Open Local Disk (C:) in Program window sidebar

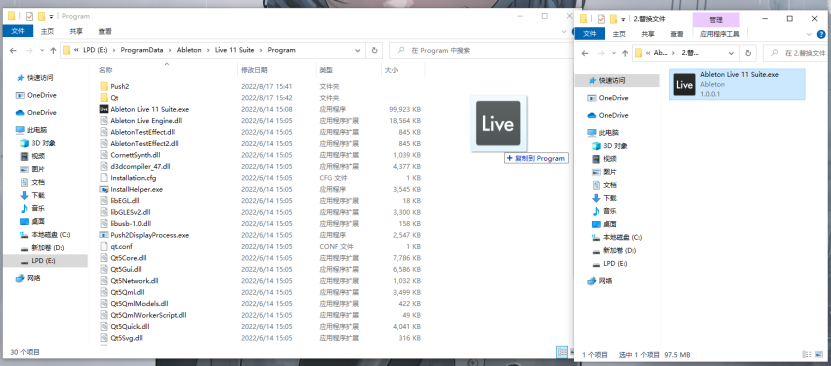[x=45, y=235]
